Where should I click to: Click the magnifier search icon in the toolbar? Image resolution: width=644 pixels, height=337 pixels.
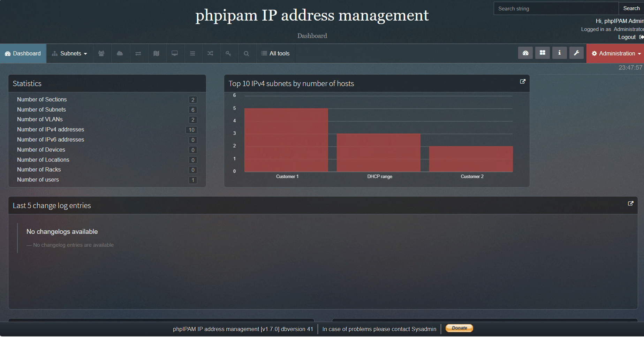pyautogui.click(x=247, y=53)
